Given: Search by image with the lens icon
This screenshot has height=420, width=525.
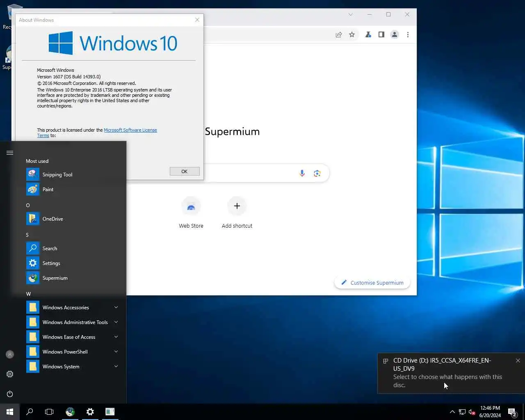Looking at the screenshot, I should (x=317, y=173).
